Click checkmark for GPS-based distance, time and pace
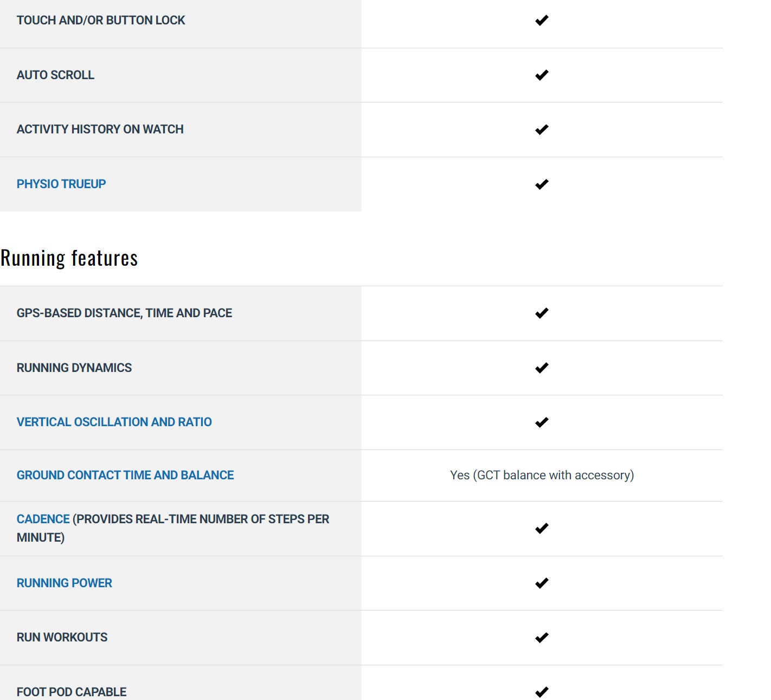The width and height of the screenshot is (771, 700). 542,313
